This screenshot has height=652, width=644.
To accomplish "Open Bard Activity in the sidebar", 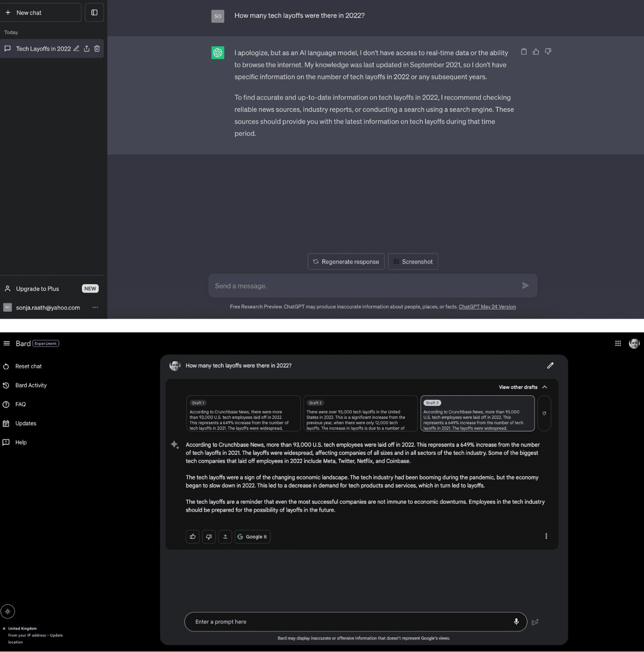I will tap(31, 386).
